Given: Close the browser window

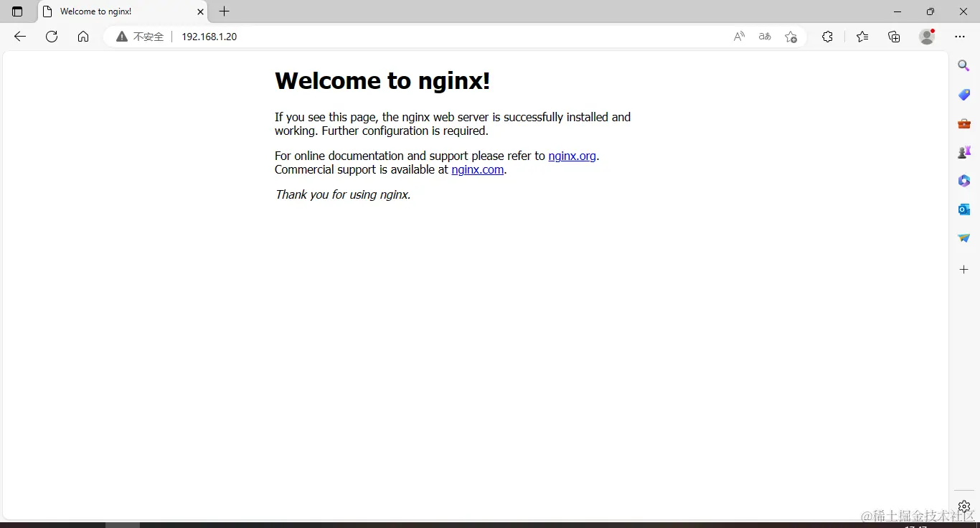Looking at the screenshot, I should pos(963,11).
